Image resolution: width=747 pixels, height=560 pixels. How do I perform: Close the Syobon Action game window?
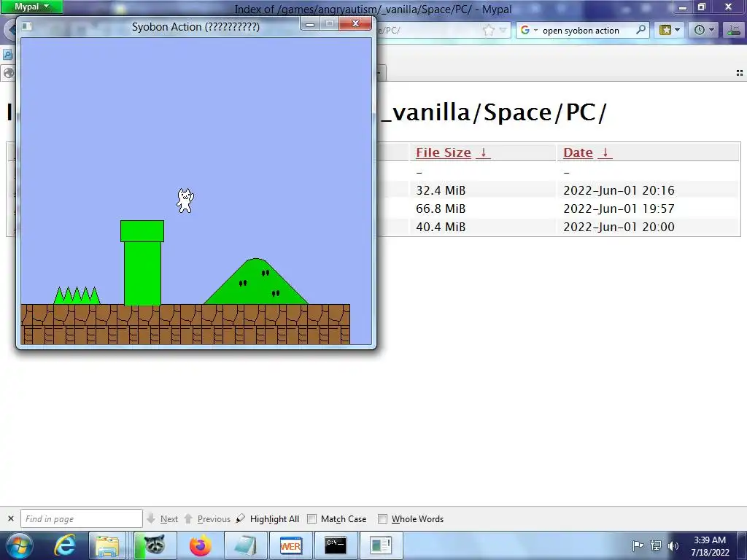[x=355, y=23]
